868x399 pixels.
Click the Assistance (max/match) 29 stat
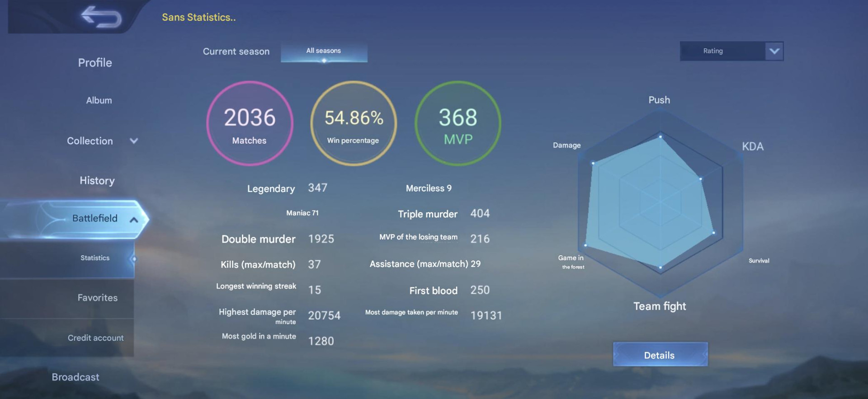click(x=425, y=264)
